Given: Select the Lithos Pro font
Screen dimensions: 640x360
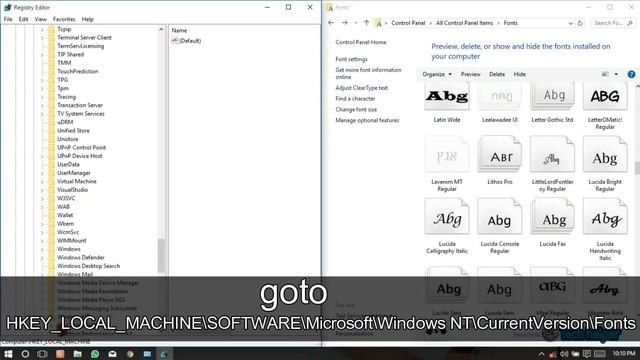Looking at the screenshot, I should [x=500, y=161].
